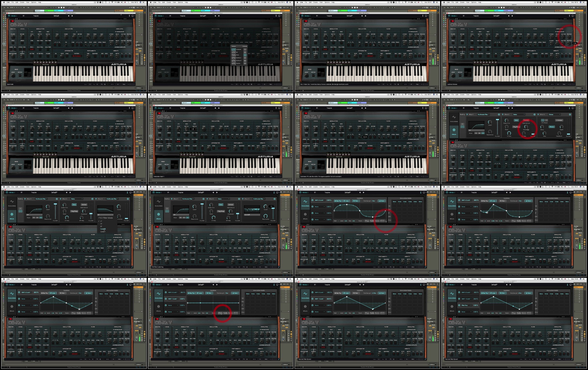
Task: Turn off Effect 3 Chorus using its power icon
Action: [x=570, y=115]
